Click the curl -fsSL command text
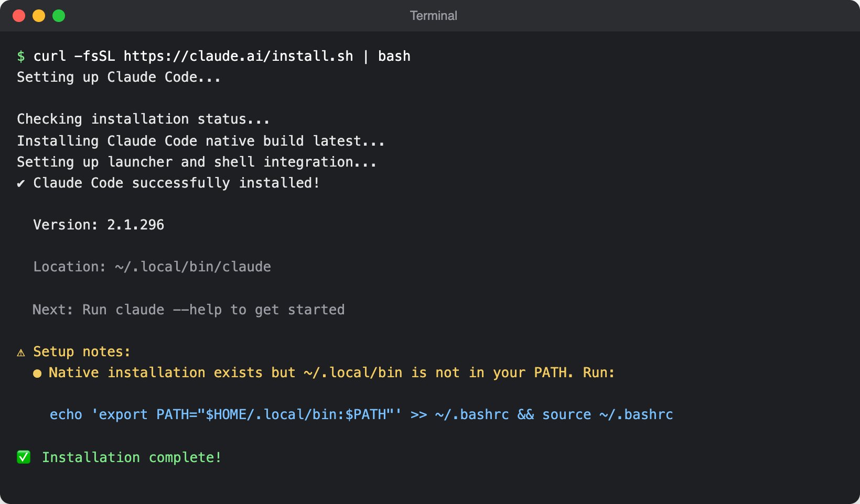This screenshot has width=860, height=504. (74, 56)
